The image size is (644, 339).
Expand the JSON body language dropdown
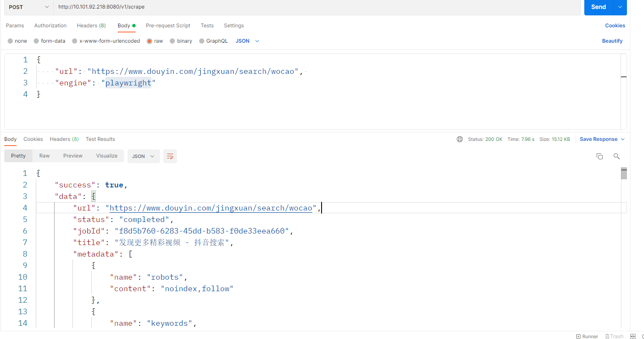[247, 41]
